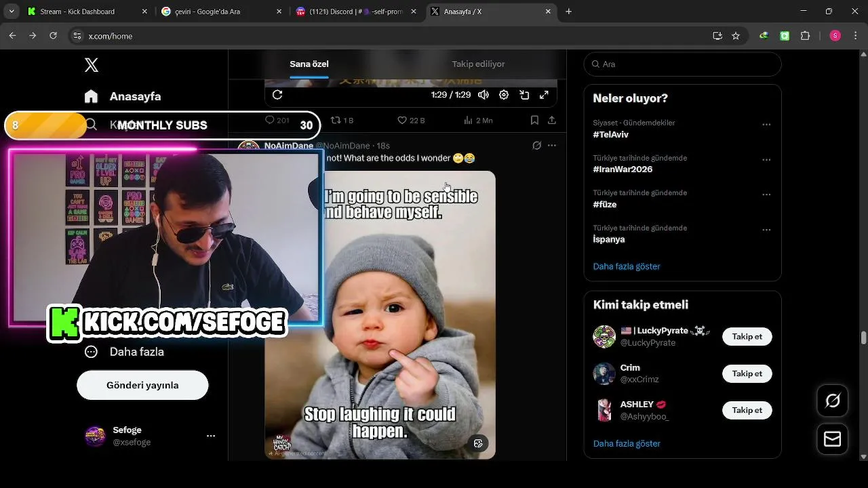Go back in browser
The height and width of the screenshot is (488, 868).
[x=12, y=36]
